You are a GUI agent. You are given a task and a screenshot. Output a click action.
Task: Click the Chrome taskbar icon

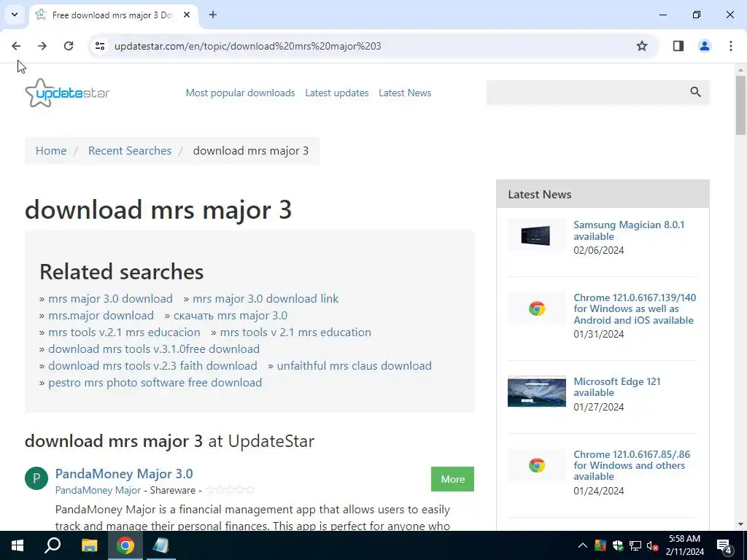pyautogui.click(x=125, y=545)
